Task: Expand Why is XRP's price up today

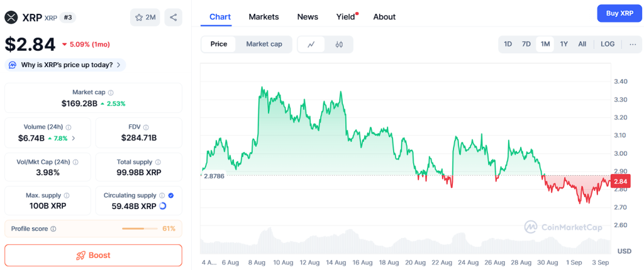Action: click(65, 65)
